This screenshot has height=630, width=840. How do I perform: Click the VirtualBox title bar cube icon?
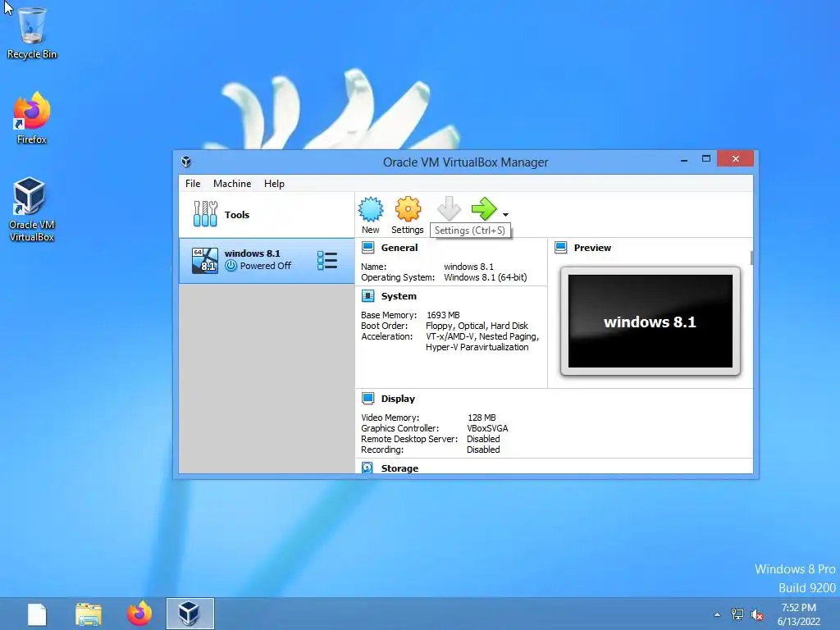tap(186, 162)
